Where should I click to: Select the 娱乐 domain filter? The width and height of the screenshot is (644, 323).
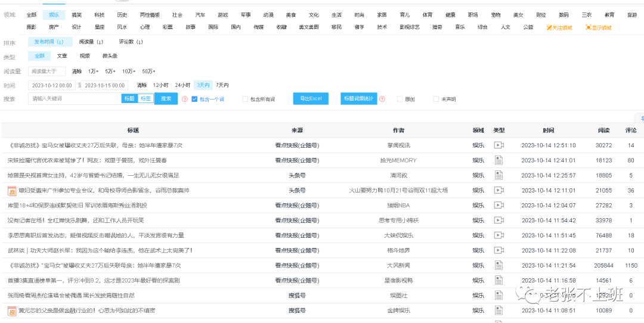(x=54, y=15)
